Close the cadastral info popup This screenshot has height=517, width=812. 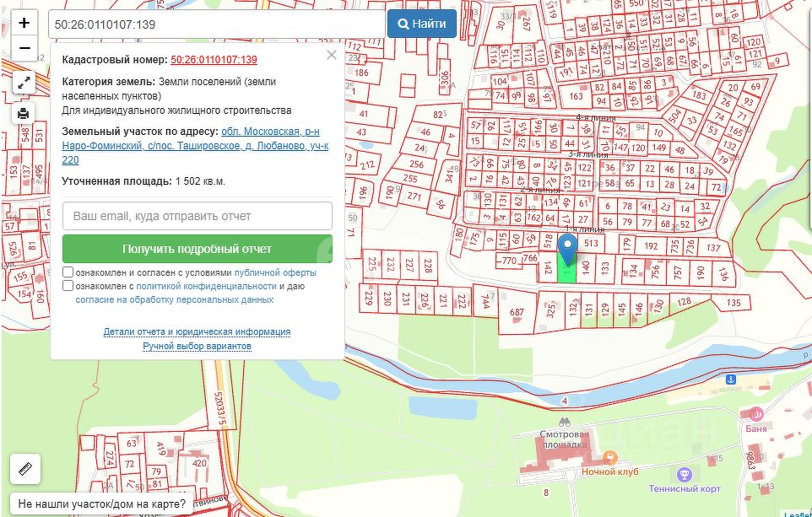coord(332,55)
